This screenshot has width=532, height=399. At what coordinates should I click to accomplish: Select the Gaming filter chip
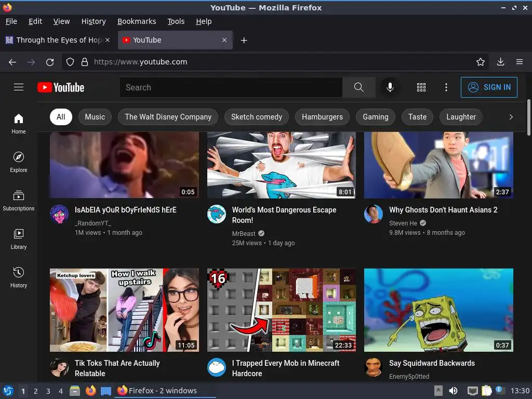[376, 117]
